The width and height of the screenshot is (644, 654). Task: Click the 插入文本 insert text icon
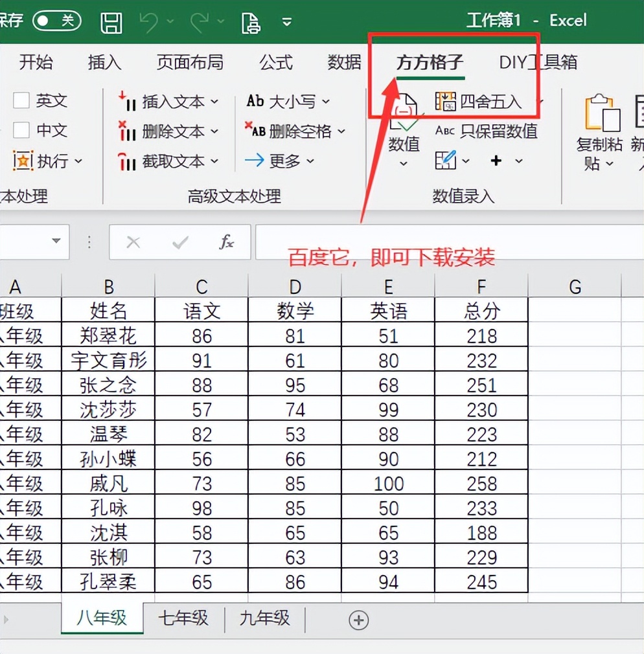(x=128, y=102)
